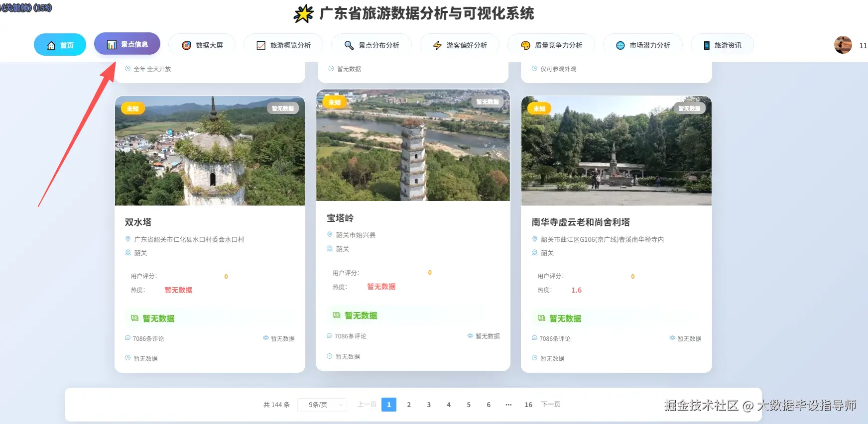
Task: Open the 景点信息 tab
Action: (127, 44)
